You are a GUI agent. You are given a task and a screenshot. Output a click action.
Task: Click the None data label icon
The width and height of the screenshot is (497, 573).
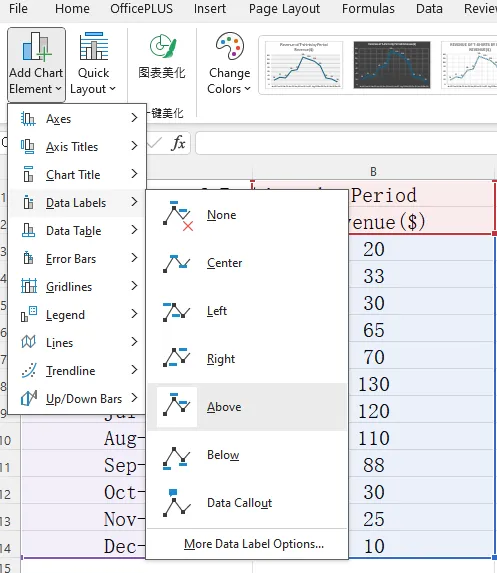pyautogui.click(x=178, y=216)
